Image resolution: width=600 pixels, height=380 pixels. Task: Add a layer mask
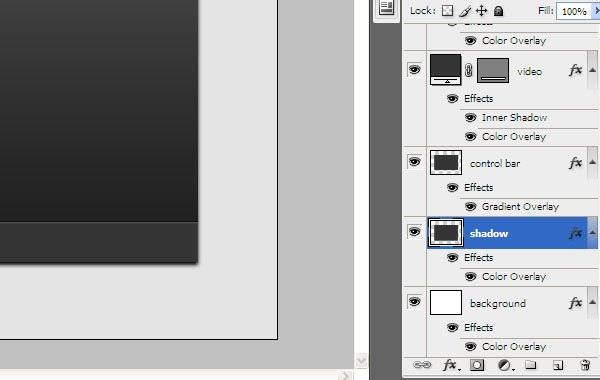click(x=477, y=365)
